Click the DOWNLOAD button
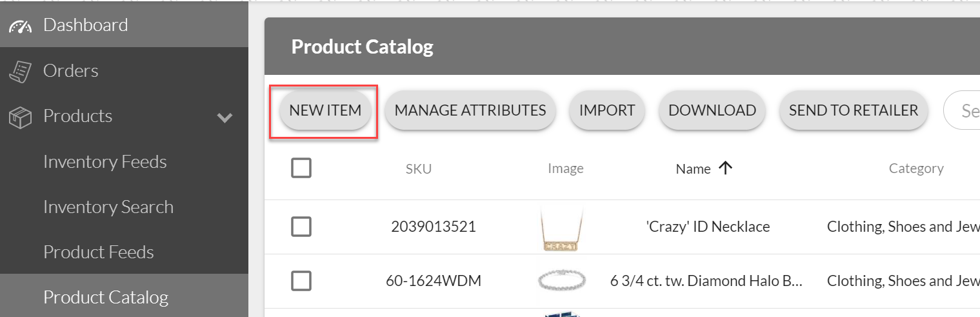980x317 pixels. tap(712, 110)
